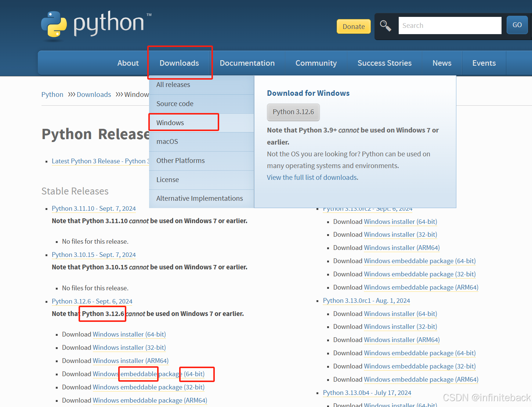
Task: Click the Download for Windows heading
Action: [308, 93]
